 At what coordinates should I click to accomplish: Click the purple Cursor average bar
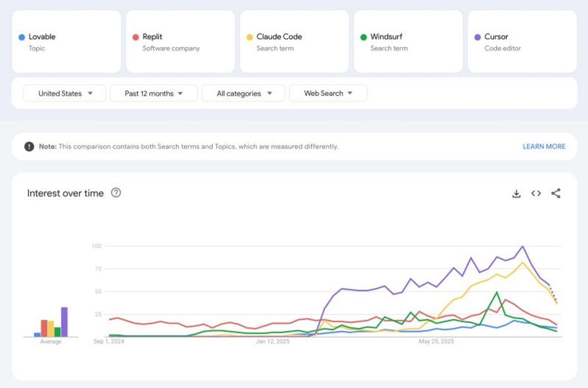64,322
